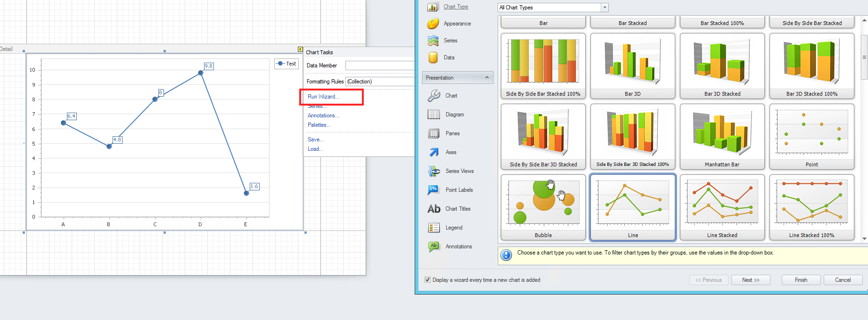Open the Series page icon
868x320 pixels.
pos(433,41)
